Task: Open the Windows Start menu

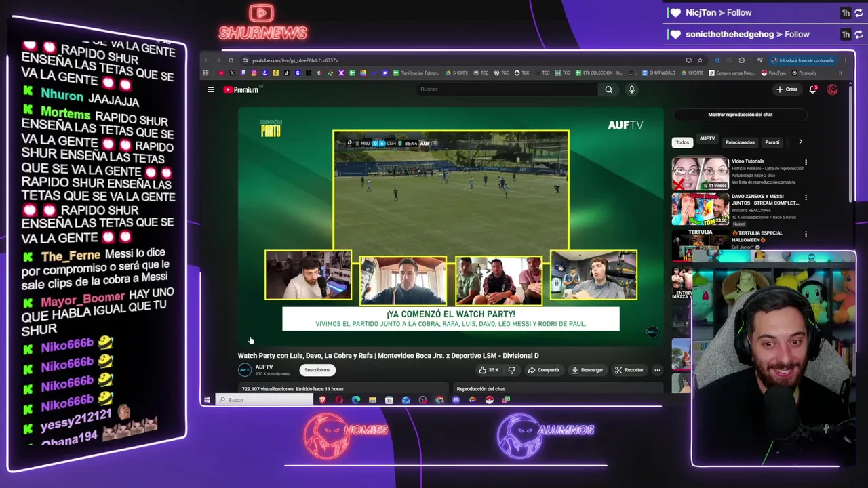Action: (206, 400)
